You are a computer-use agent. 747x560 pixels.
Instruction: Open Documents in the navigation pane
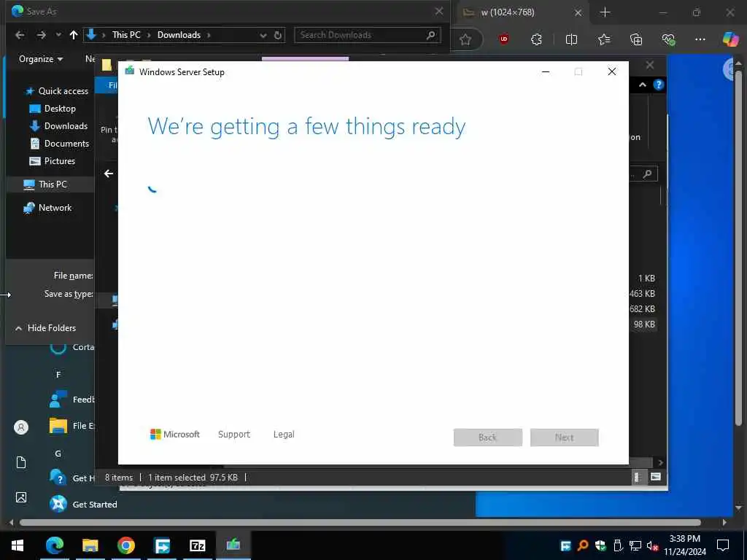pyautogui.click(x=59, y=144)
